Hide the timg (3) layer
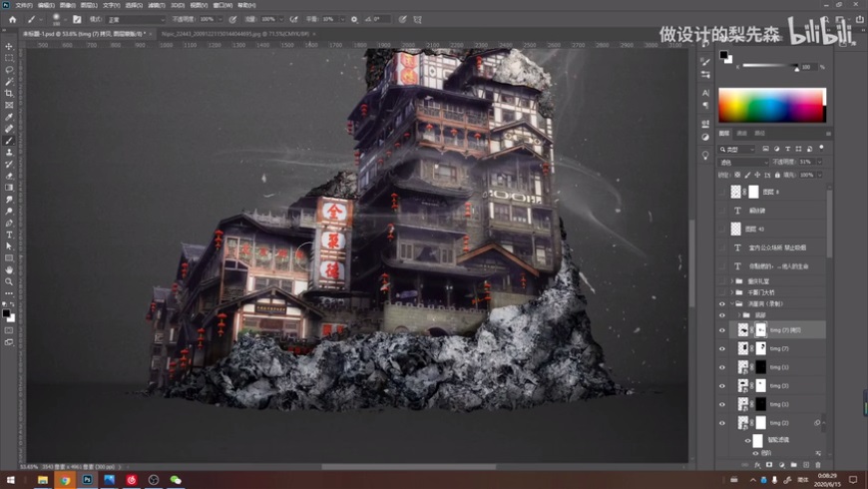868x489 pixels. pyautogui.click(x=722, y=386)
